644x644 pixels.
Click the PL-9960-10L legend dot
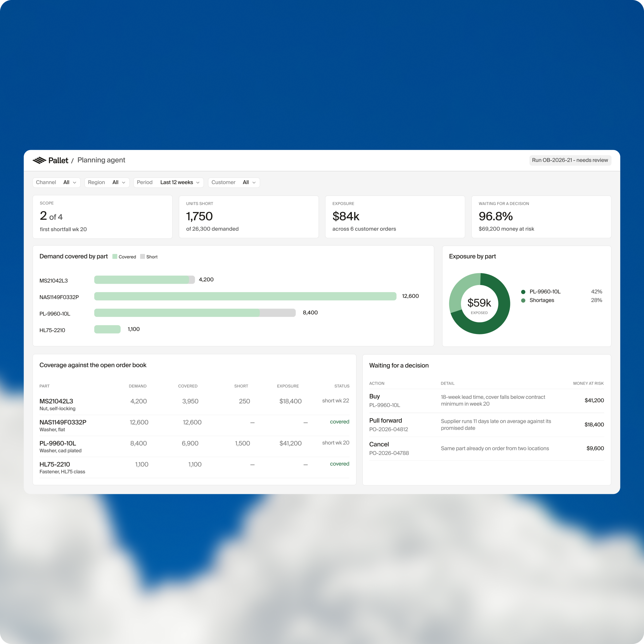tap(523, 292)
